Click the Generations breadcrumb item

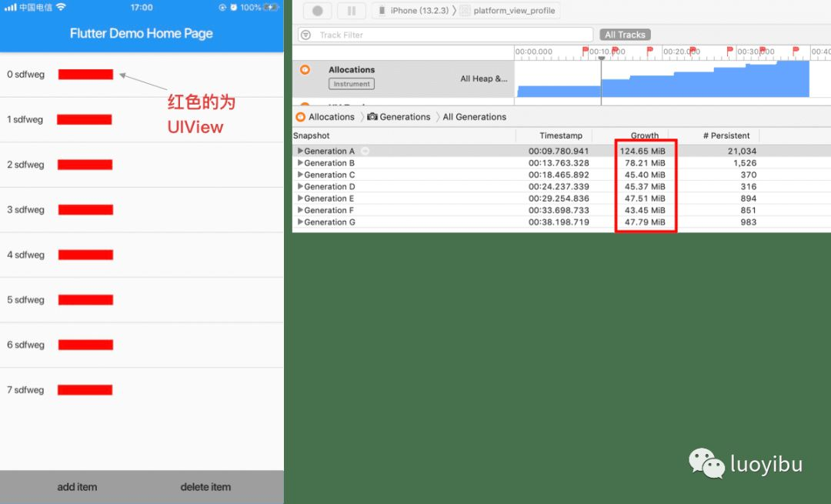(x=405, y=117)
